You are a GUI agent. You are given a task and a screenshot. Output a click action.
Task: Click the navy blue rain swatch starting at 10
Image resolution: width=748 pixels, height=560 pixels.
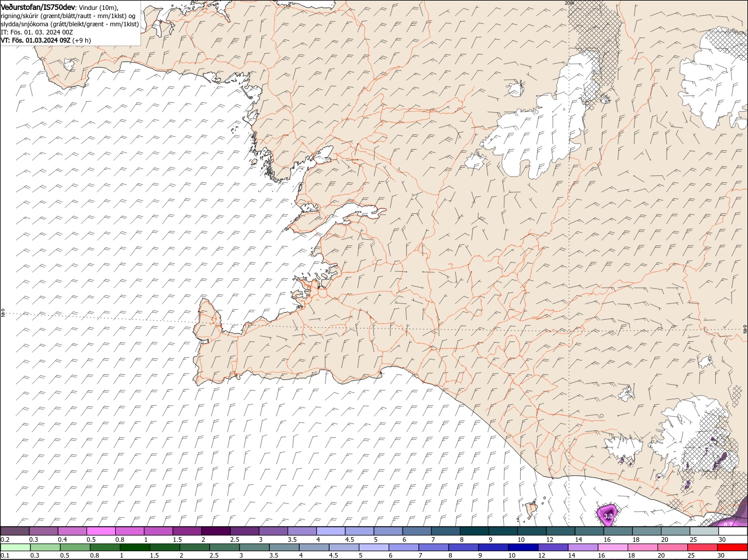(524, 547)
